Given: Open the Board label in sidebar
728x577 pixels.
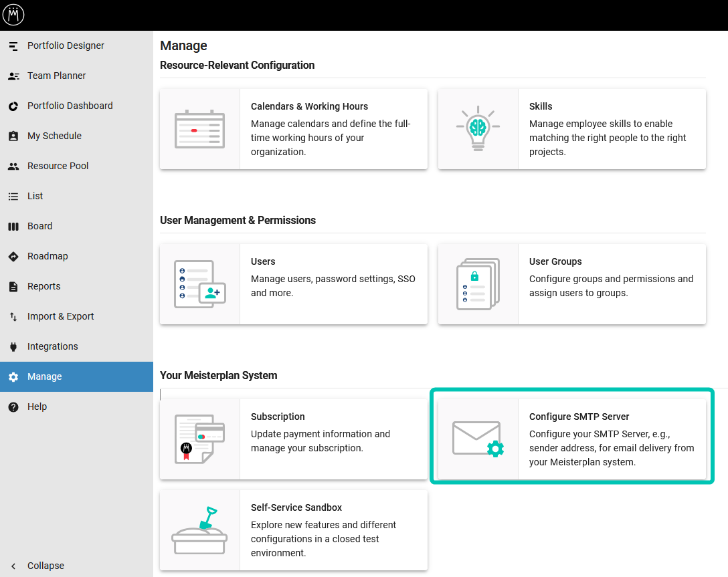Looking at the screenshot, I should 40,226.
